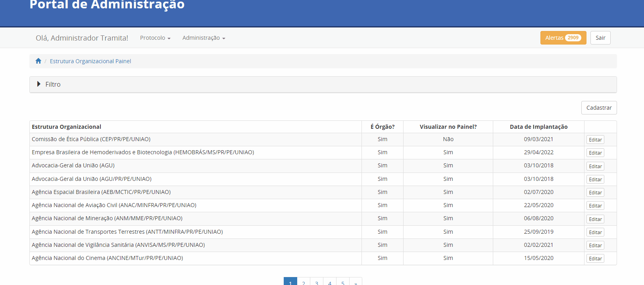This screenshot has width=644, height=285.
Task: Click the date 02/02/2021
Action: [539, 245]
